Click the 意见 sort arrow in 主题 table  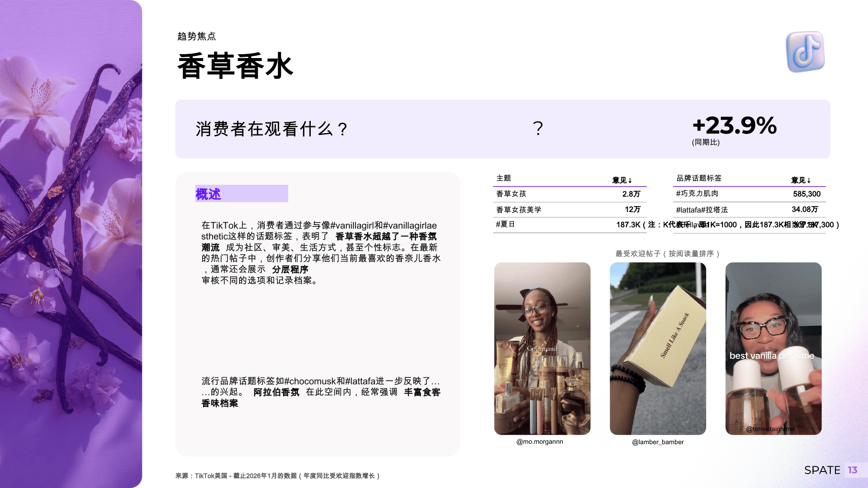pyautogui.click(x=630, y=180)
